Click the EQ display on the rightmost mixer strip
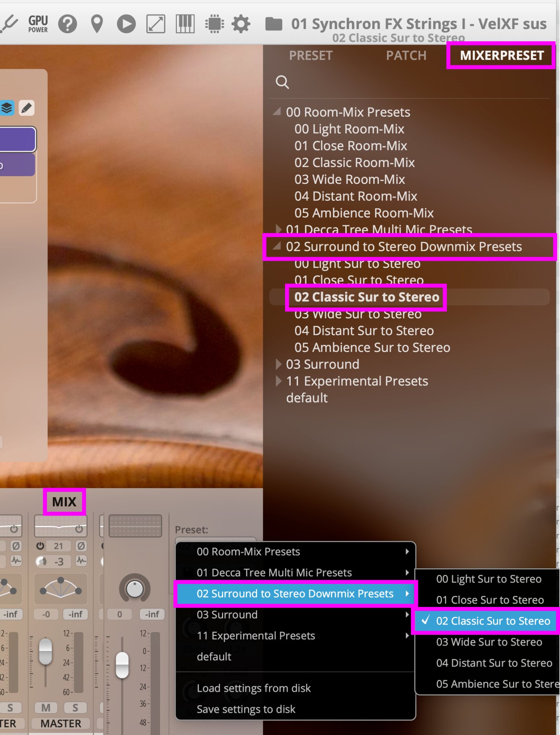Viewport: 560px width, 735px height. [x=136, y=526]
